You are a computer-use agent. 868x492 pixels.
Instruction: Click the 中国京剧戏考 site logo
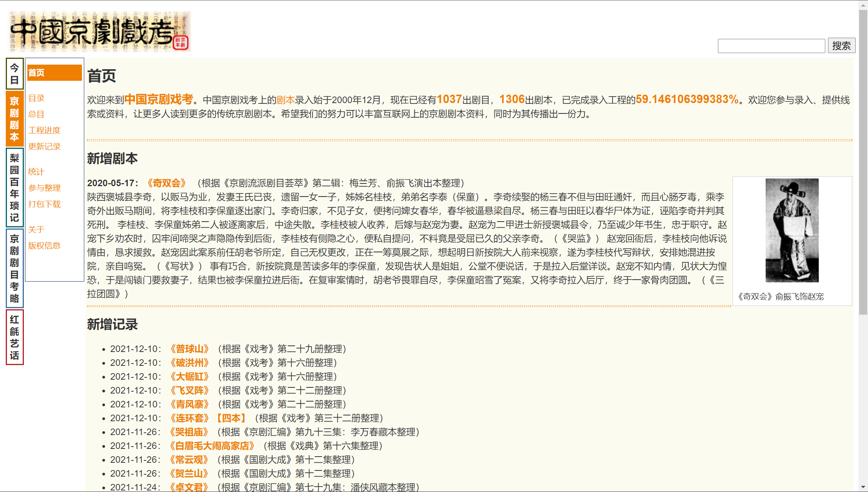coord(99,32)
